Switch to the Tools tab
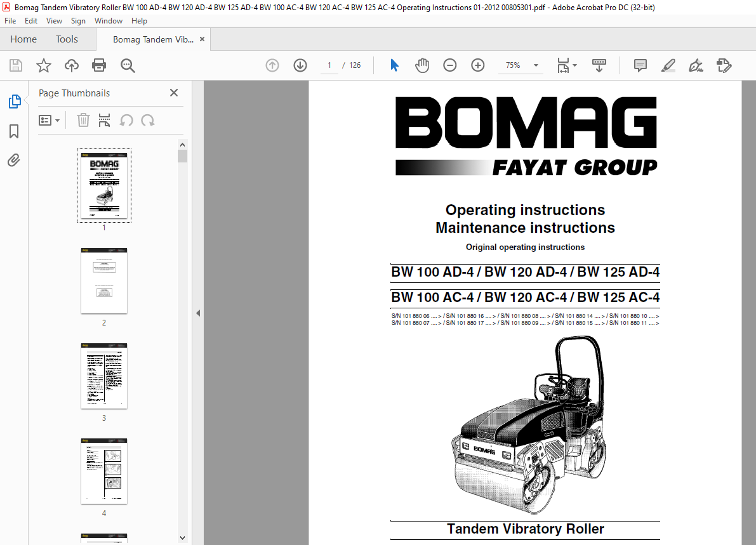Screen dimensions: 756x545 click(67, 39)
